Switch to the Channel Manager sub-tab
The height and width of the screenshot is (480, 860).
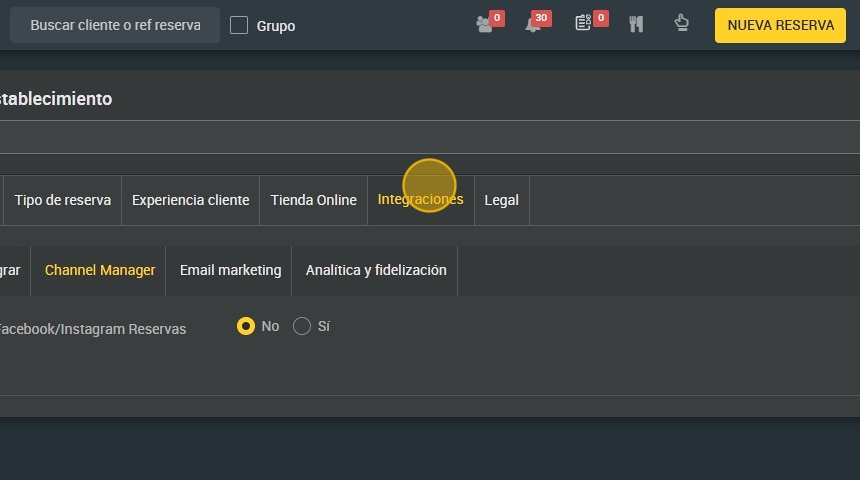(x=100, y=270)
